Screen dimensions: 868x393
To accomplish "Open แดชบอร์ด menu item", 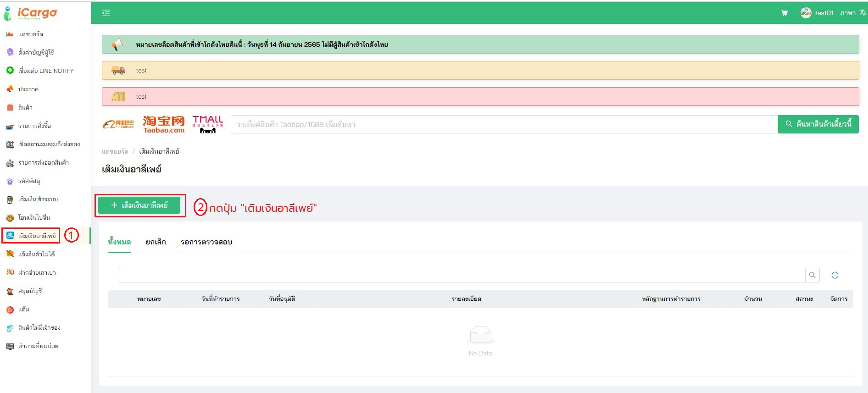I will click(x=31, y=34).
